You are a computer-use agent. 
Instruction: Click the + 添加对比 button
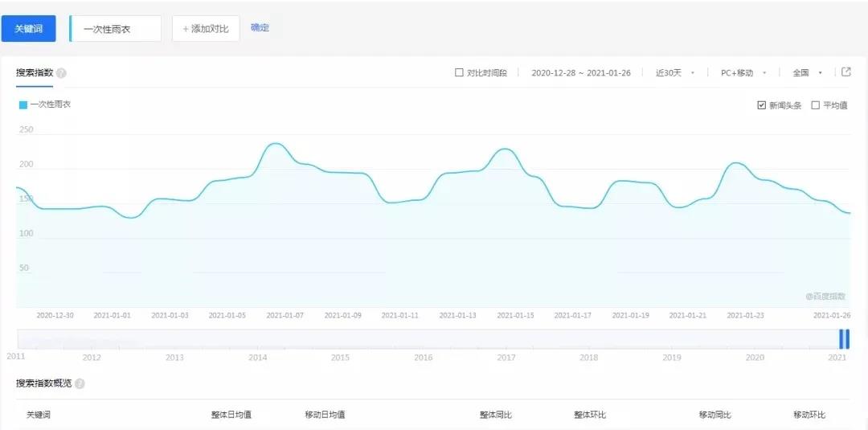(x=206, y=28)
